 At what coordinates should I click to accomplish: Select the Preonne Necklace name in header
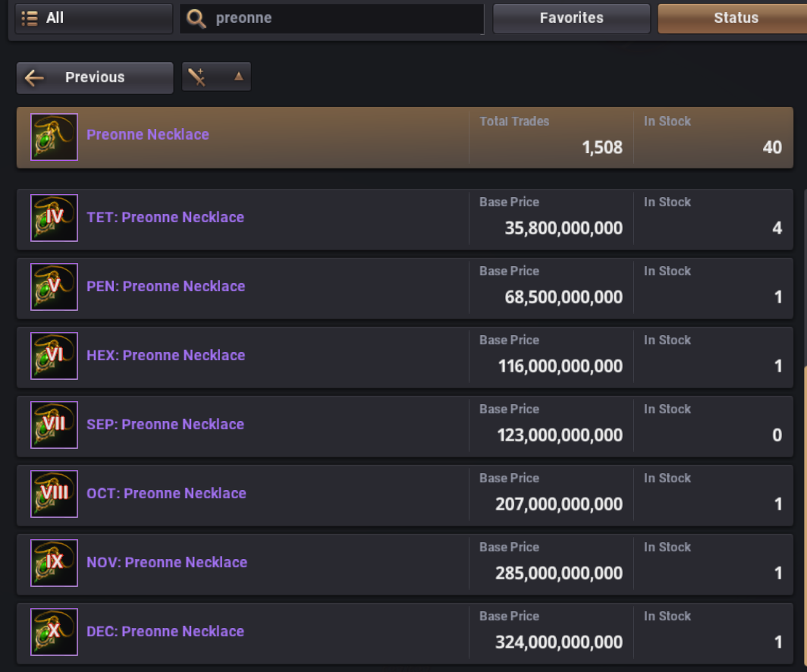pyautogui.click(x=148, y=135)
